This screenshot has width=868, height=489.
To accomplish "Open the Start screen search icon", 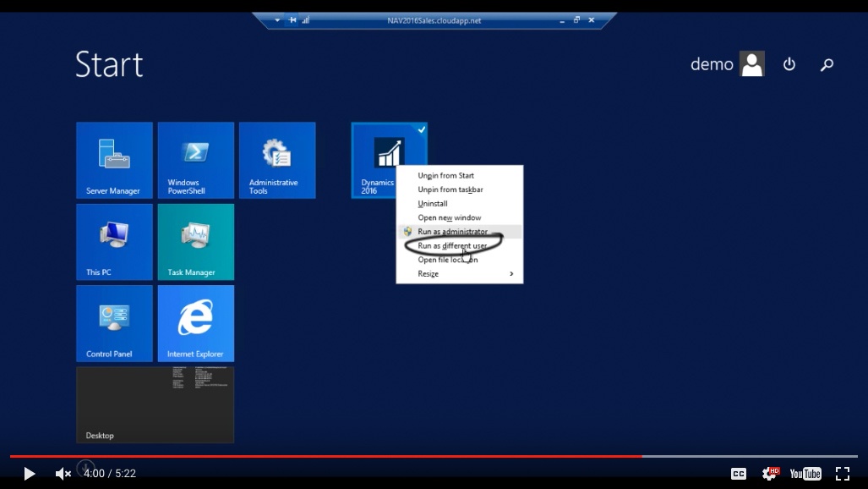I will (x=827, y=64).
